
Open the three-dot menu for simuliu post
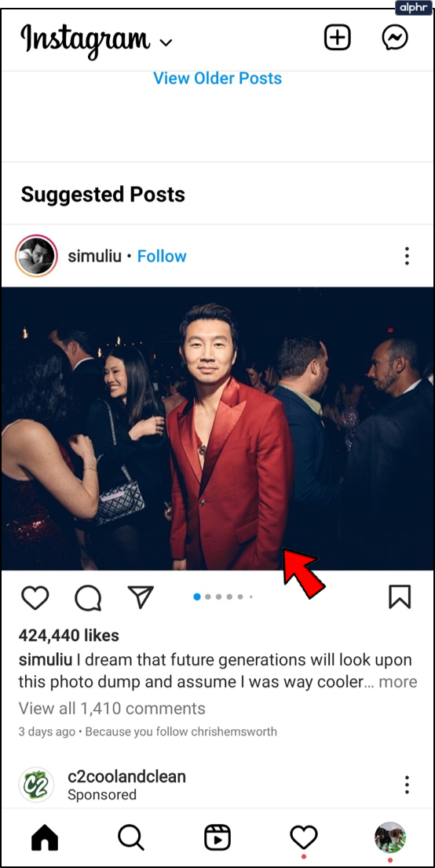[x=407, y=256]
